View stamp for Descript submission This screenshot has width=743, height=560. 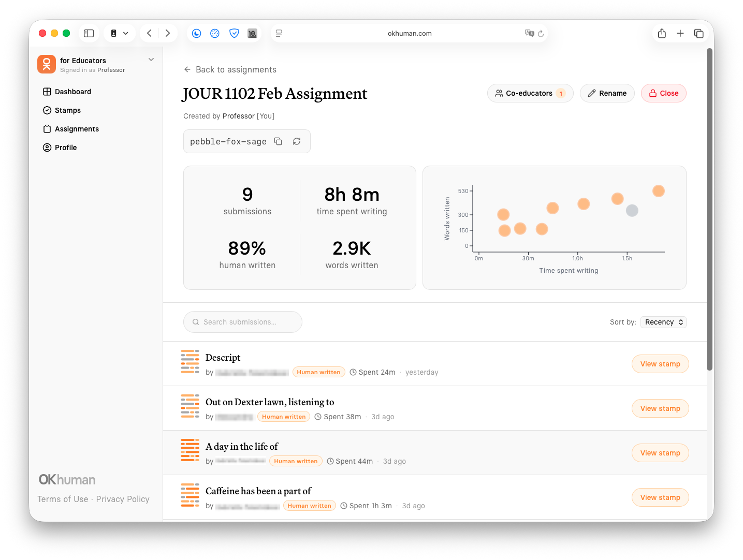660,364
